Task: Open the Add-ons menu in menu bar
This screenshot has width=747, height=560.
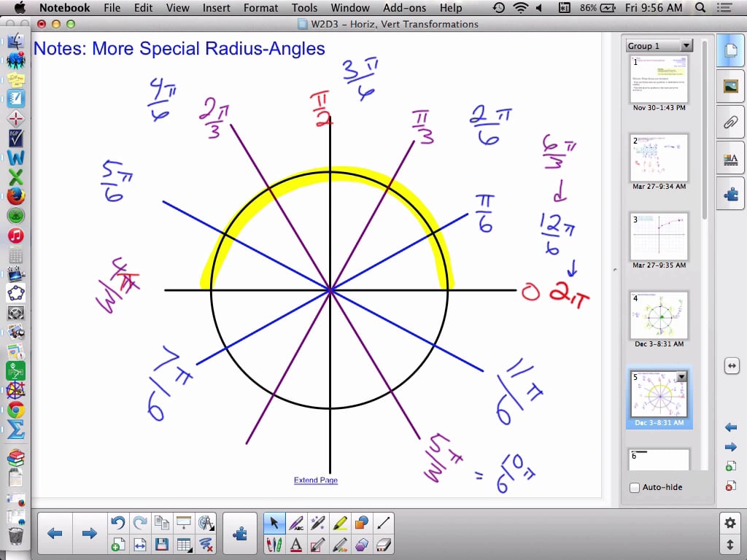Action: pos(404,7)
